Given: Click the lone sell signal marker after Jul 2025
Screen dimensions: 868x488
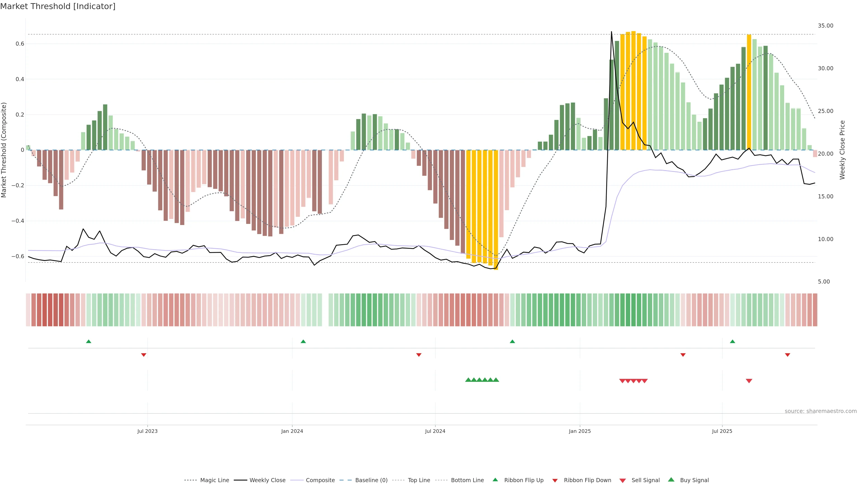Looking at the screenshot, I should click(749, 381).
